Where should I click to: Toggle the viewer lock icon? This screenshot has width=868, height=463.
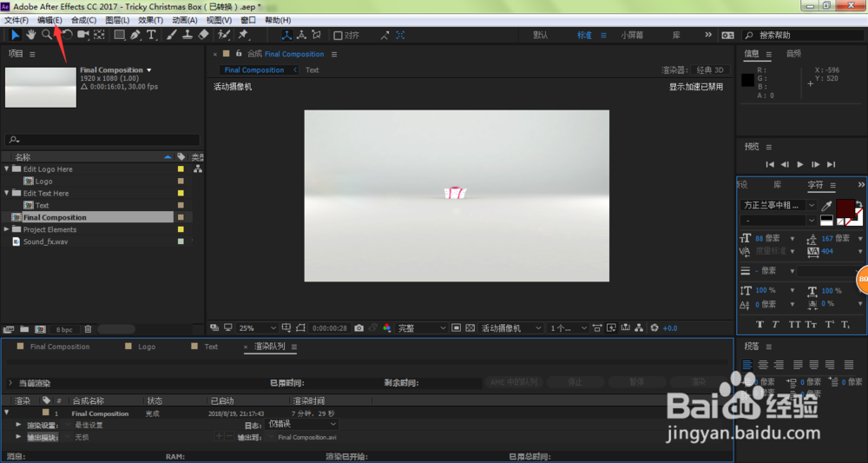coord(239,54)
